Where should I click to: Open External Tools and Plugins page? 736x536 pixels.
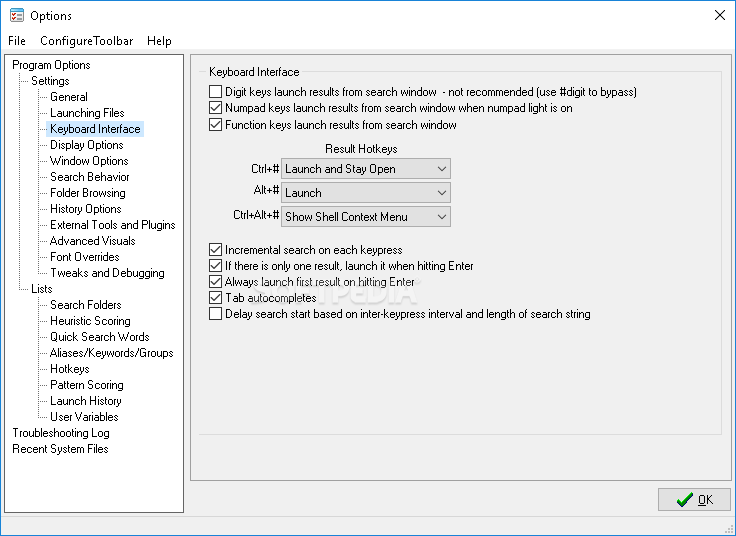tap(113, 224)
